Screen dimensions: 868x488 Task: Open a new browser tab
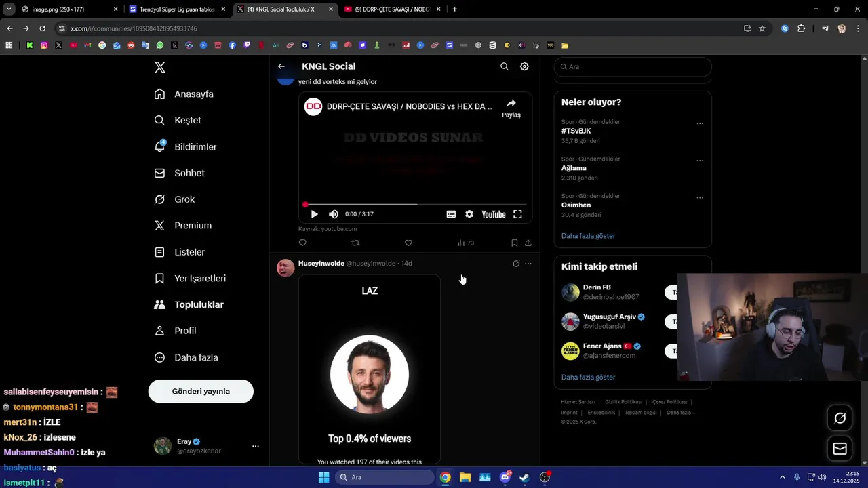[454, 9]
